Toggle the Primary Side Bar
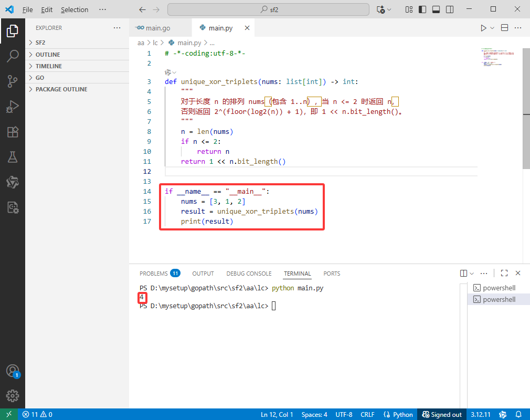The width and height of the screenshot is (530, 420). (x=422, y=9)
